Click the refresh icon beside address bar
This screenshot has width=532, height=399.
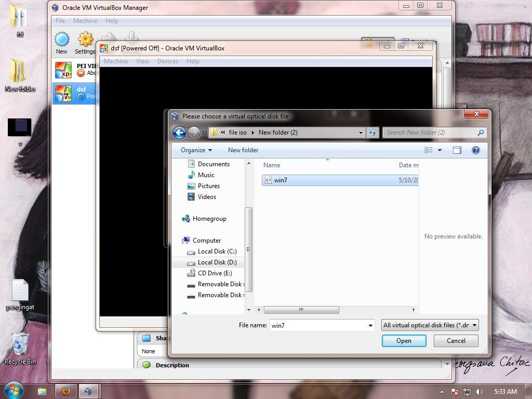[373, 132]
